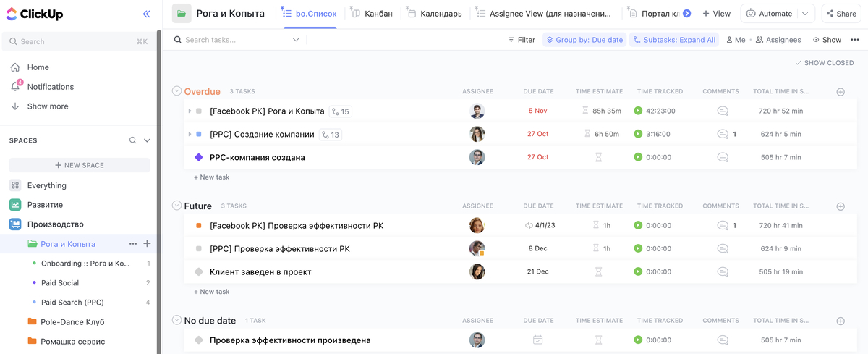
Task: Open the Search box in the sidebar
Action: [x=78, y=41]
